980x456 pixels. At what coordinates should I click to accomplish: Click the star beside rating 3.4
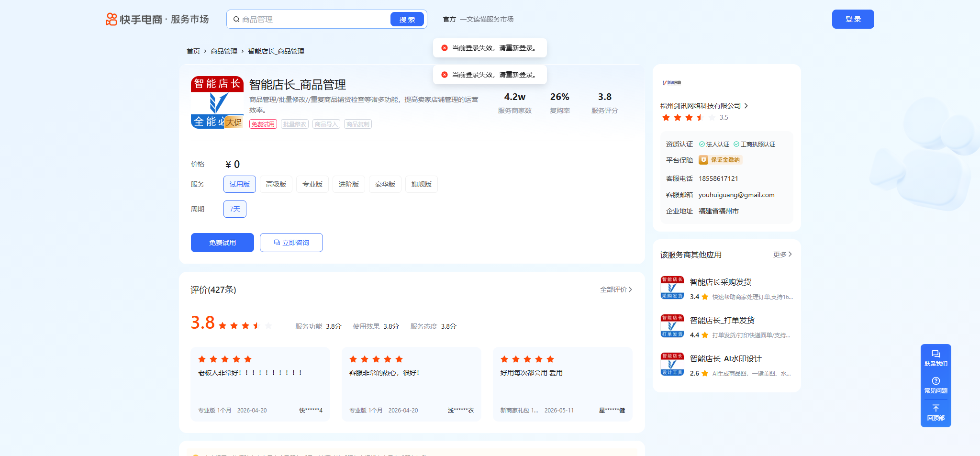[x=705, y=297]
